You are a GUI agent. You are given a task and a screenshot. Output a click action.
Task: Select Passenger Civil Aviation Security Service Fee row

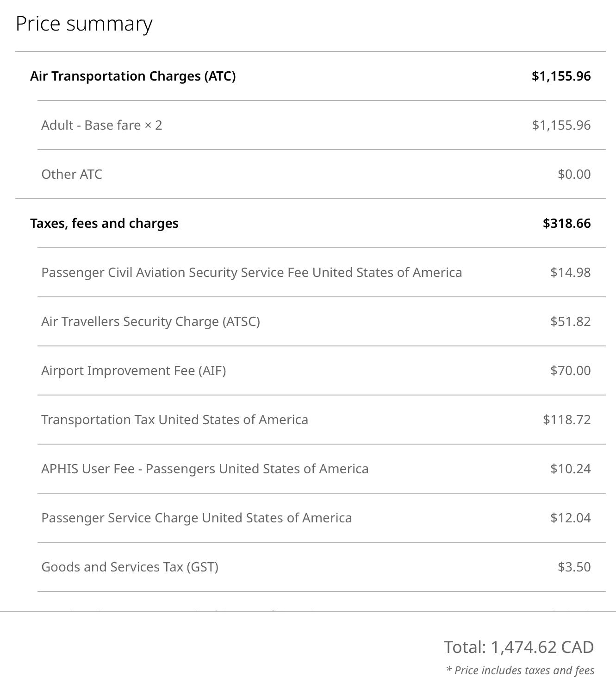[251, 272]
